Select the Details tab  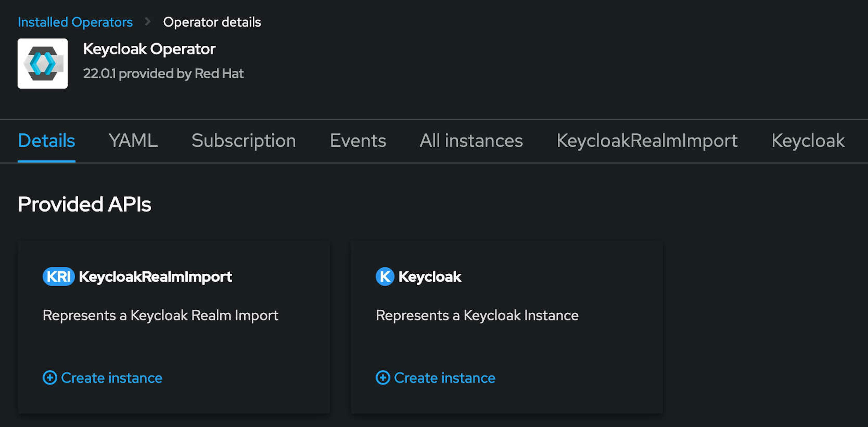click(47, 140)
